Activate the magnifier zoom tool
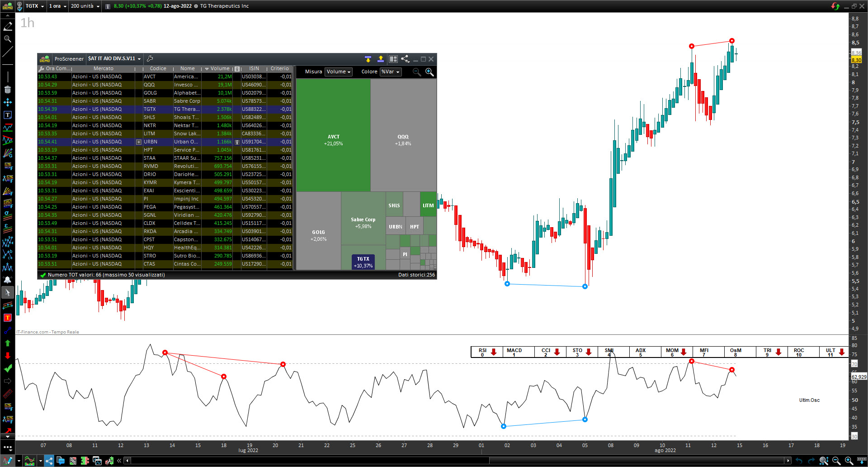Screen dimensions: 868x467 coord(8,39)
